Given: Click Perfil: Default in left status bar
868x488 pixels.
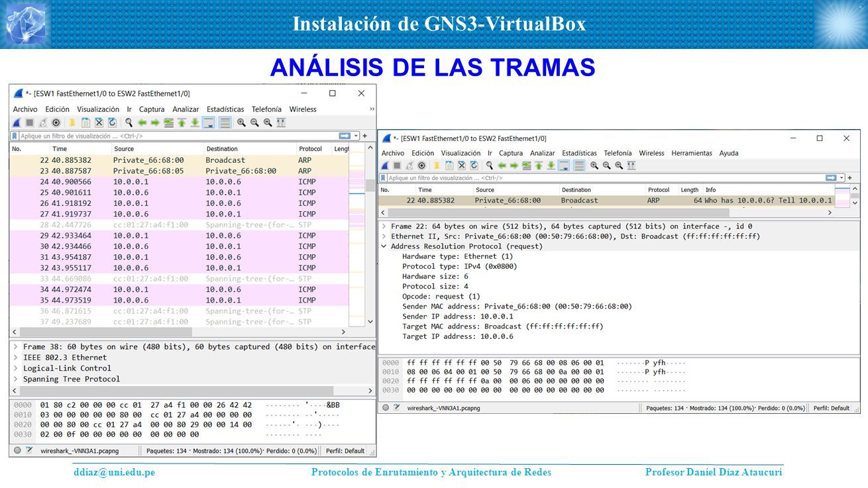Looking at the screenshot, I should tap(345, 451).
